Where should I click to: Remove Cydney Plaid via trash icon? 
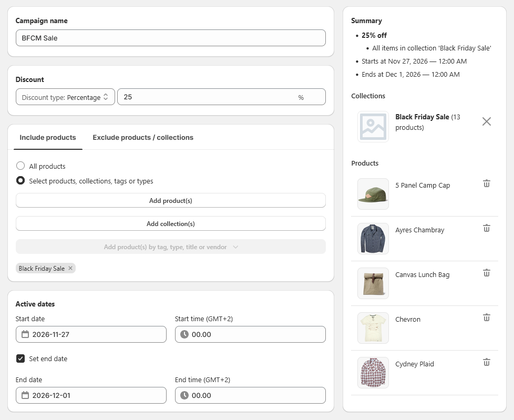click(x=487, y=362)
